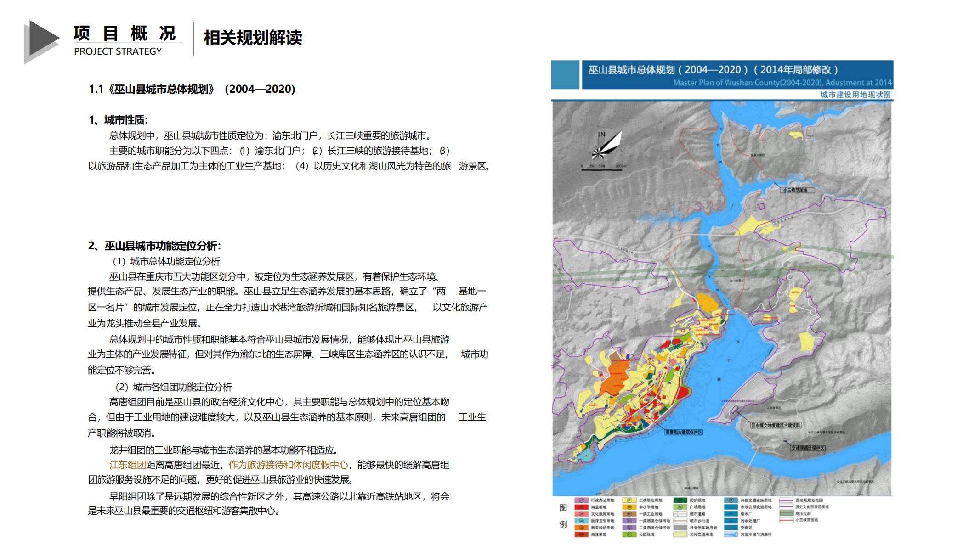Click the 广场用地 light green legend swatch
980x551 pixels.
(x=680, y=507)
